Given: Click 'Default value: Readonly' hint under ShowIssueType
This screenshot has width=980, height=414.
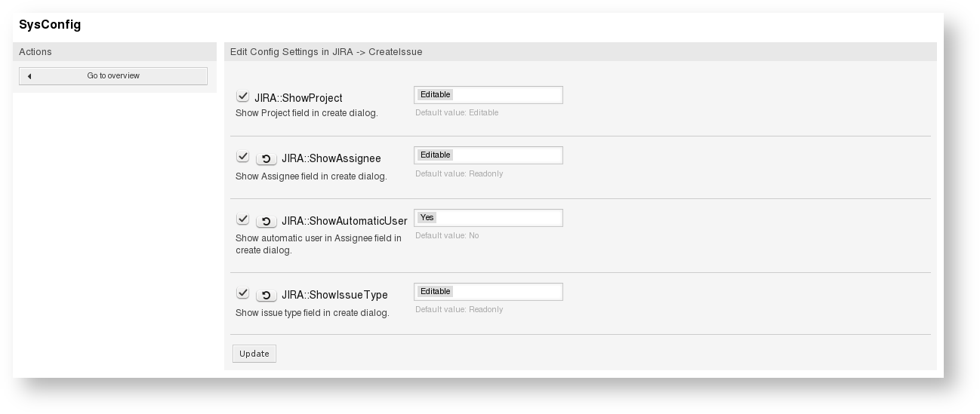Looking at the screenshot, I should (459, 309).
